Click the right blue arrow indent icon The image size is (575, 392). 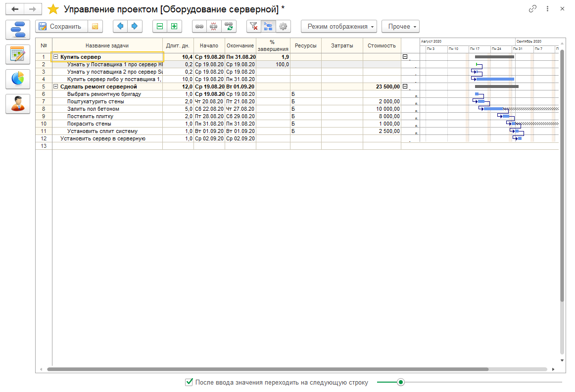[134, 26]
